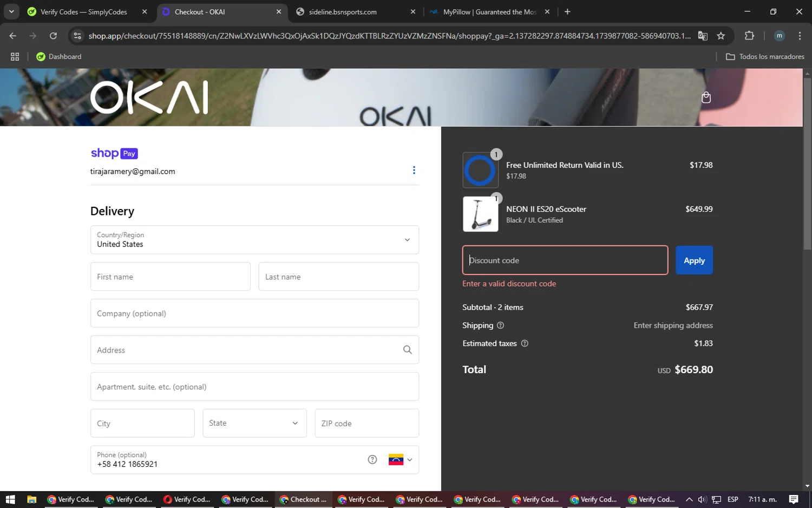Expand the State dropdown
812x508 pixels.
[x=254, y=423]
